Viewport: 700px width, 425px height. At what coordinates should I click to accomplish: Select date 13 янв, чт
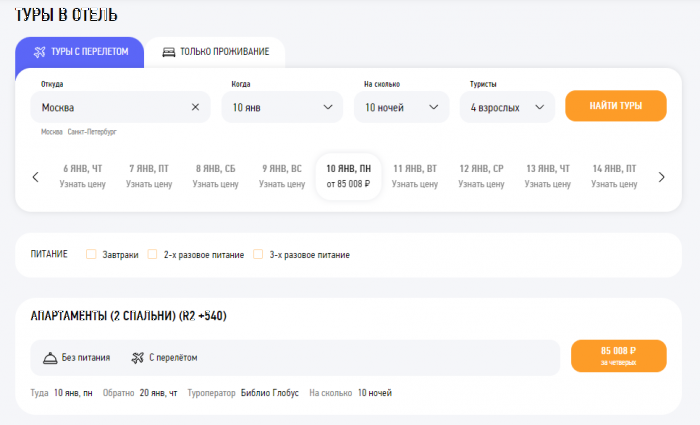(x=548, y=176)
